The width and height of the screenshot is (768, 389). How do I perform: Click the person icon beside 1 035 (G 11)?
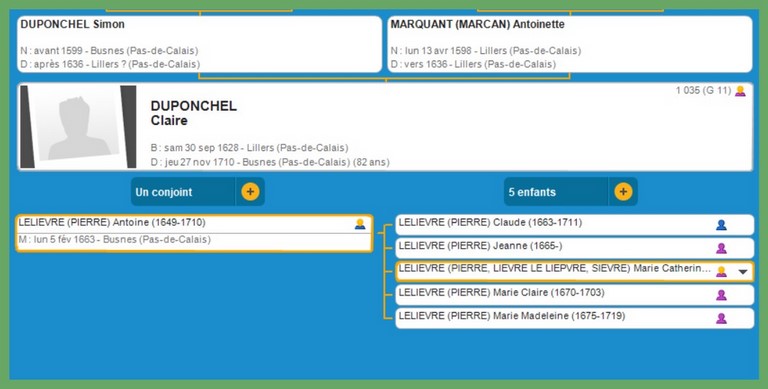(740, 91)
